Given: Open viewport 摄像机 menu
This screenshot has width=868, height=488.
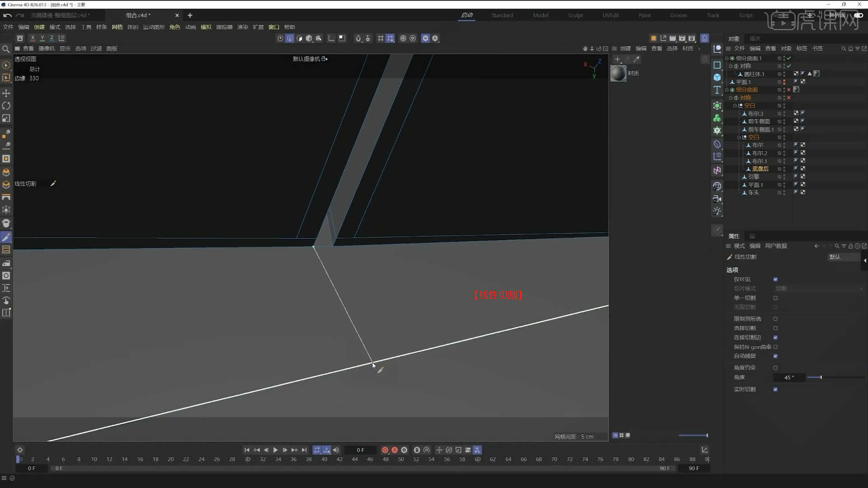Looking at the screenshot, I should [x=47, y=48].
